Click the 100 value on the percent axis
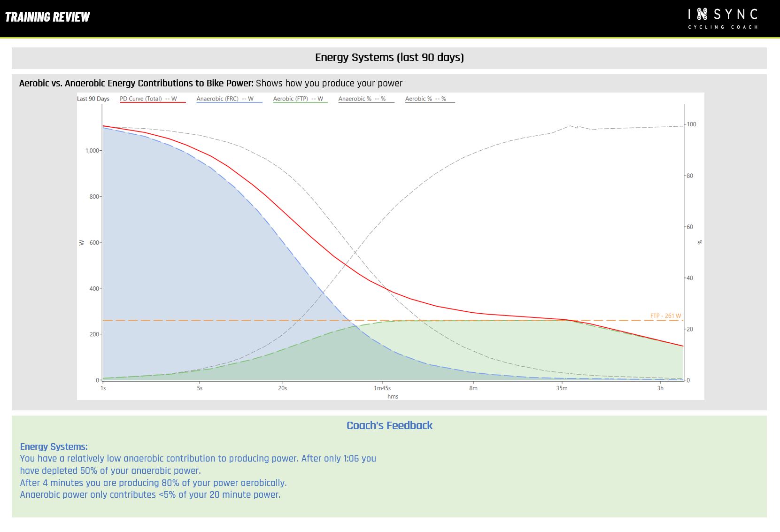Image resolution: width=780 pixels, height=532 pixels. (691, 124)
